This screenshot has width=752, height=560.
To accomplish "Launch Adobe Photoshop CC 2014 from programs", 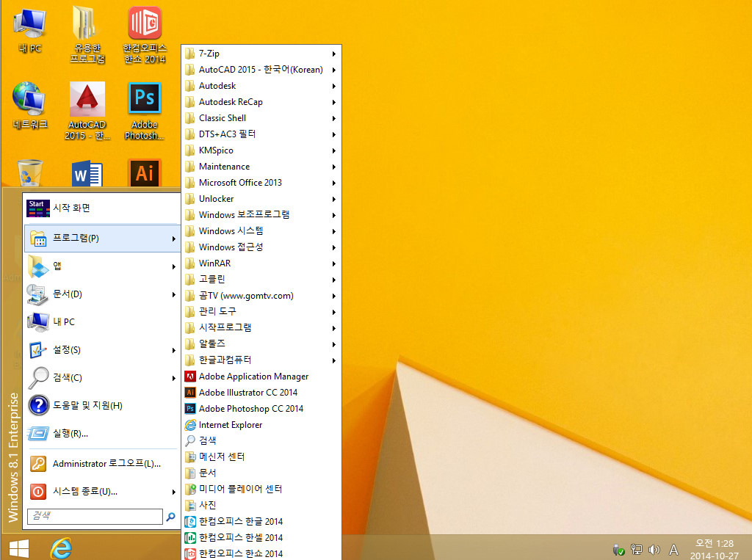I will (261, 409).
